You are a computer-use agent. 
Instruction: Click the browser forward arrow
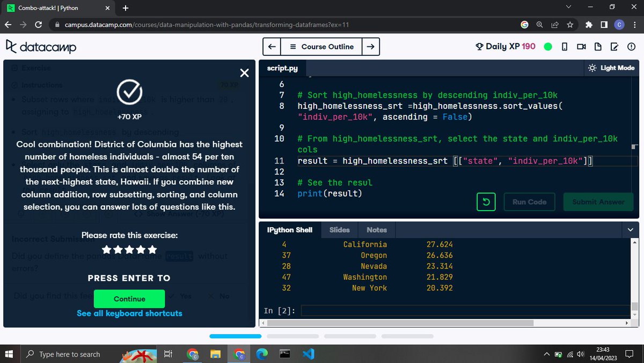point(24,25)
